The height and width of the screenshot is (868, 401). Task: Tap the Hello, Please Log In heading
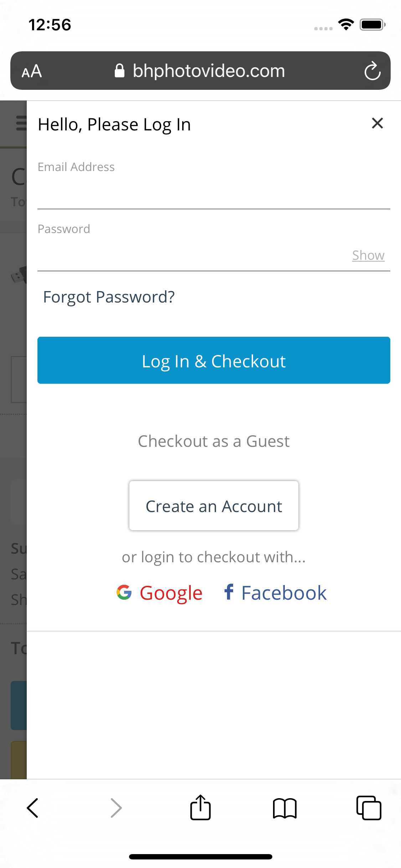point(114,125)
